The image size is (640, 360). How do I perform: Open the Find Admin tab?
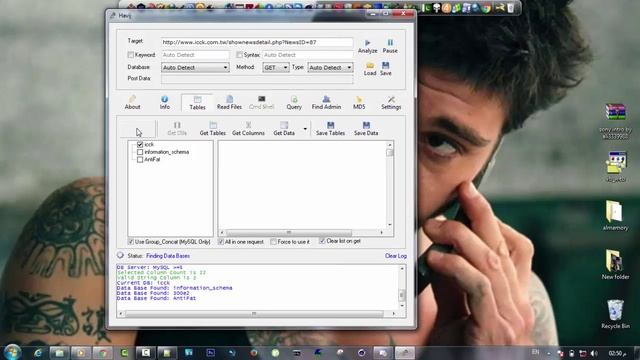coord(326,102)
